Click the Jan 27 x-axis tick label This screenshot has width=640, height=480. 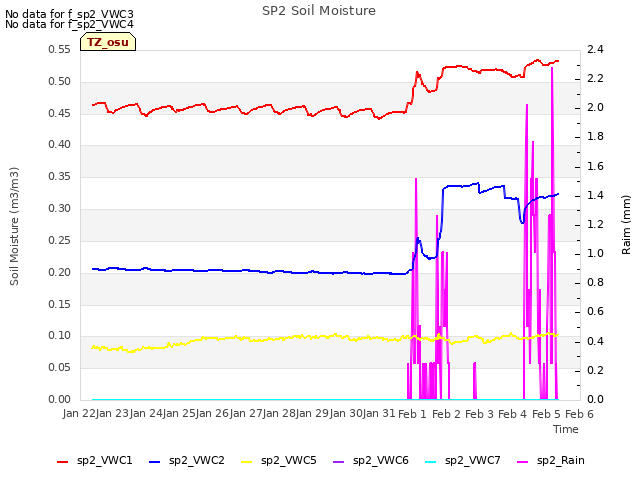point(246,414)
